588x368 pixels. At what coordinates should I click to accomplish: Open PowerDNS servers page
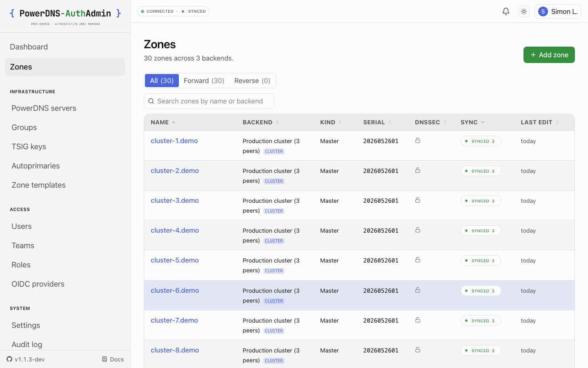click(65, 108)
